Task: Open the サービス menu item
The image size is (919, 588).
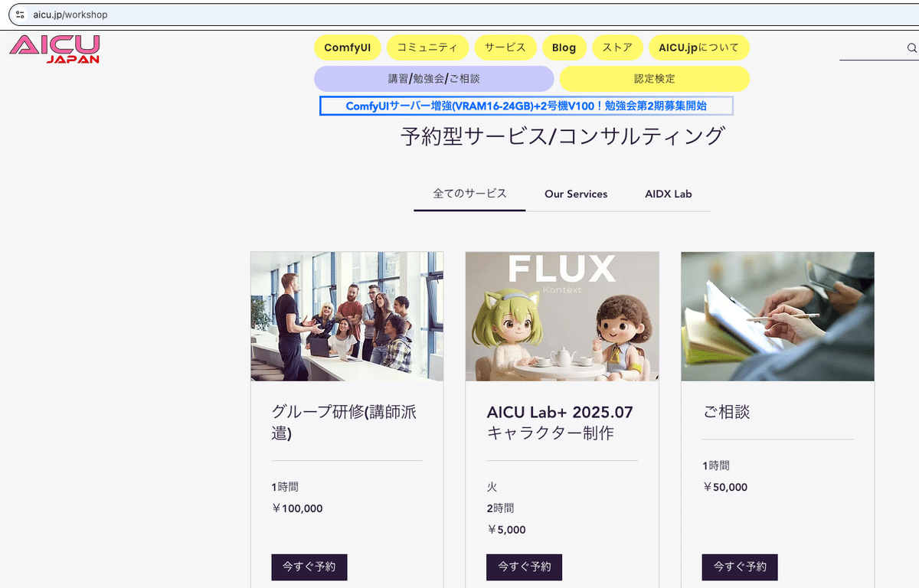Action: point(505,47)
